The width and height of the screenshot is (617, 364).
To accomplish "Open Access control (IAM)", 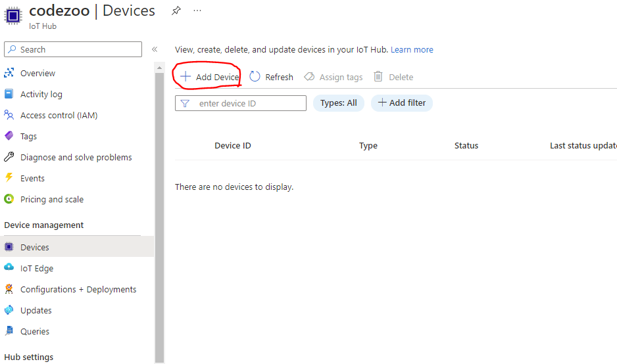I will click(x=59, y=115).
